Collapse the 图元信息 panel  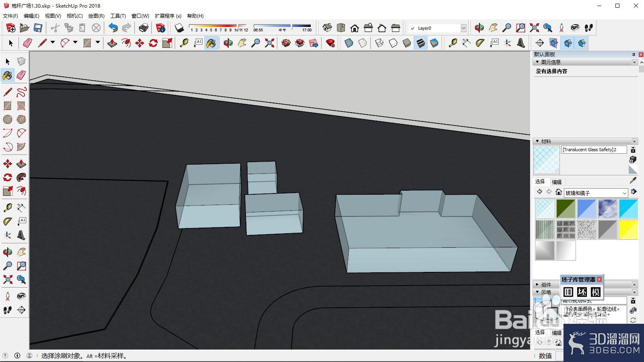point(537,62)
